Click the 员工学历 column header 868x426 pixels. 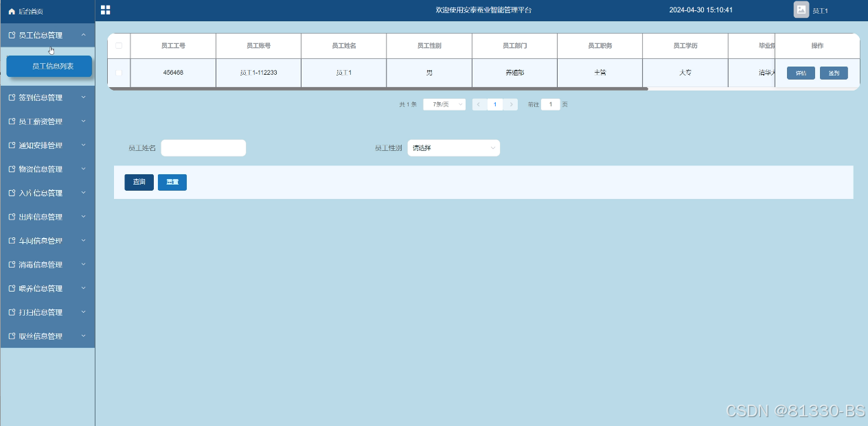pyautogui.click(x=685, y=46)
